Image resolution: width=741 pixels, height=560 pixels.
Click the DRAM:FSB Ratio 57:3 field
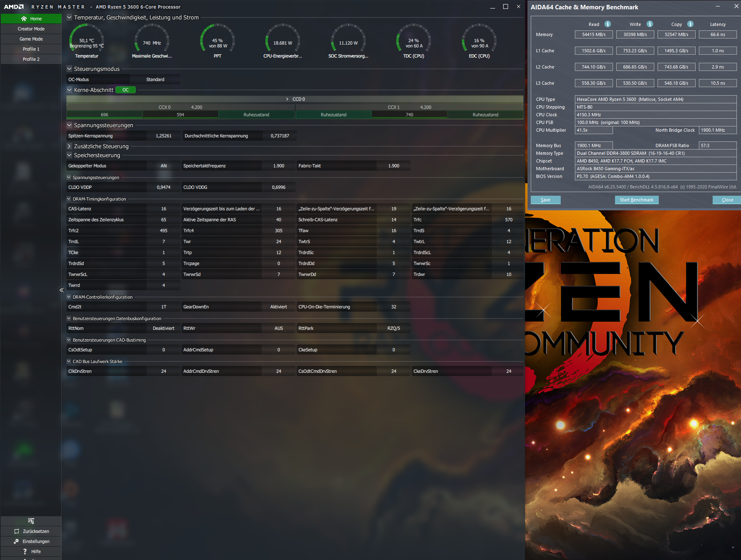pos(718,145)
